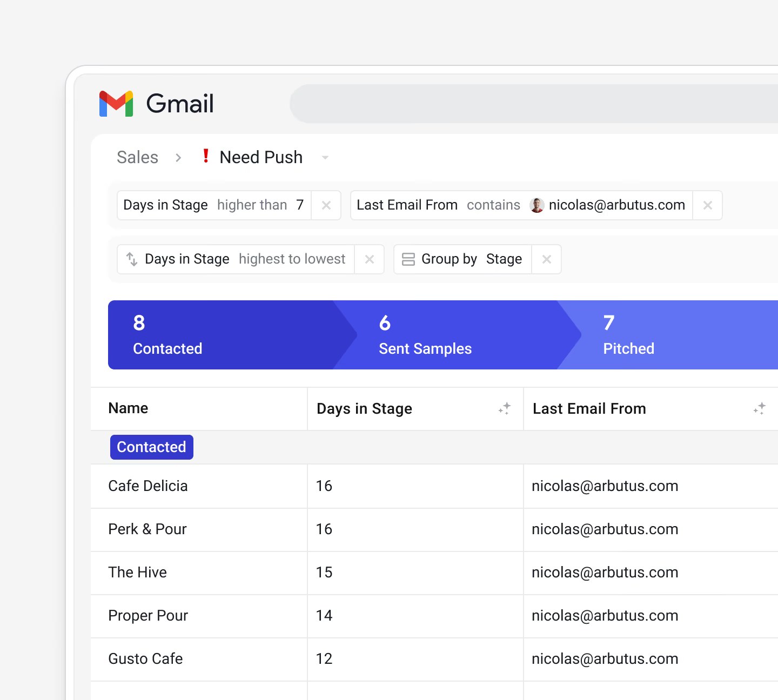Remove the Last Email From filter
Screen dimensions: 778x700
[708, 205]
